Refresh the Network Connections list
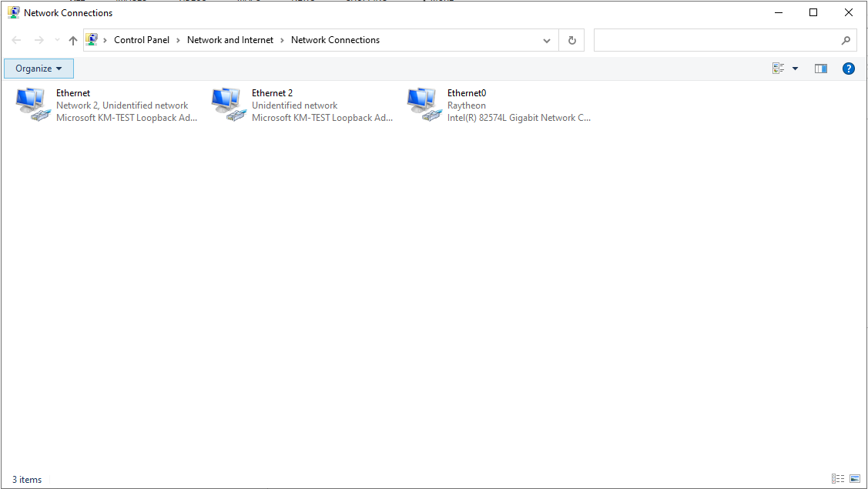Viewport: 868px width, 489px height. (x=571, y=40)
